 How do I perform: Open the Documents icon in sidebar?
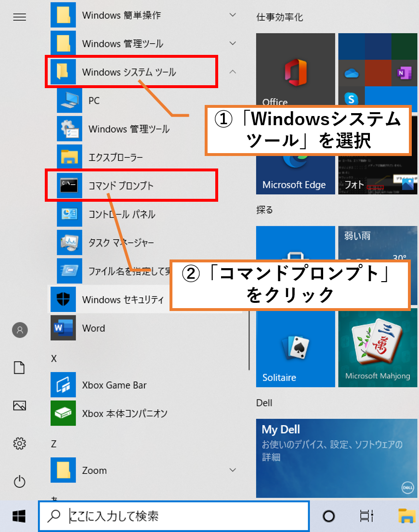point(19,367)
